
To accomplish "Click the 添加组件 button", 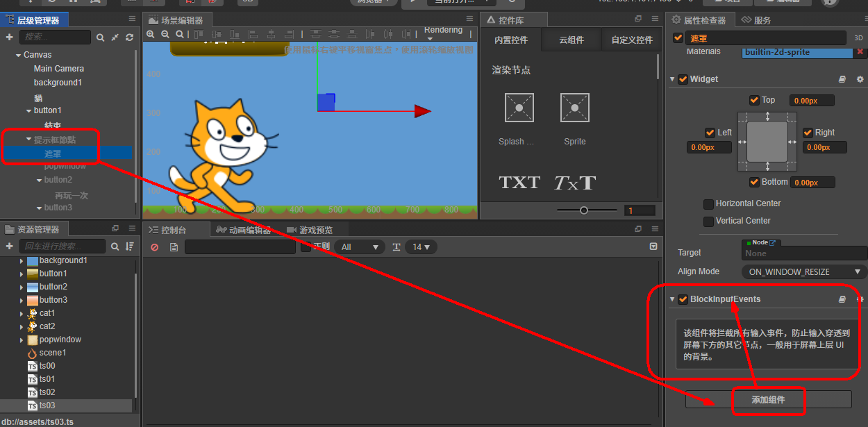I will [768, 400].
